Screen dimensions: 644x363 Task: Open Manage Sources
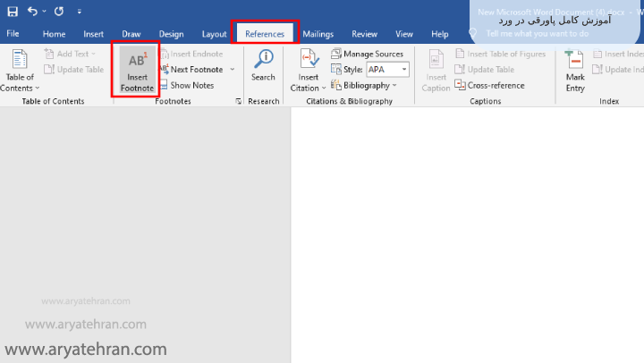click(x=367, y=54)
